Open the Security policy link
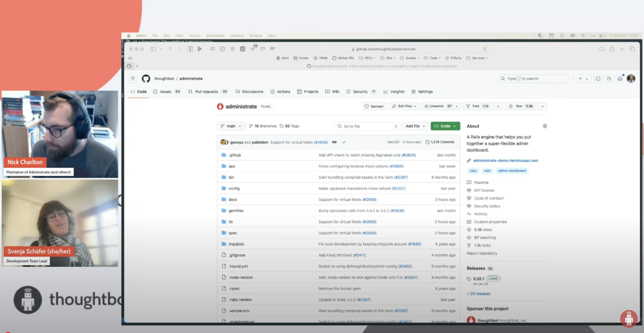The height and width of the screenshot is (333, 644). coord(487,206)
